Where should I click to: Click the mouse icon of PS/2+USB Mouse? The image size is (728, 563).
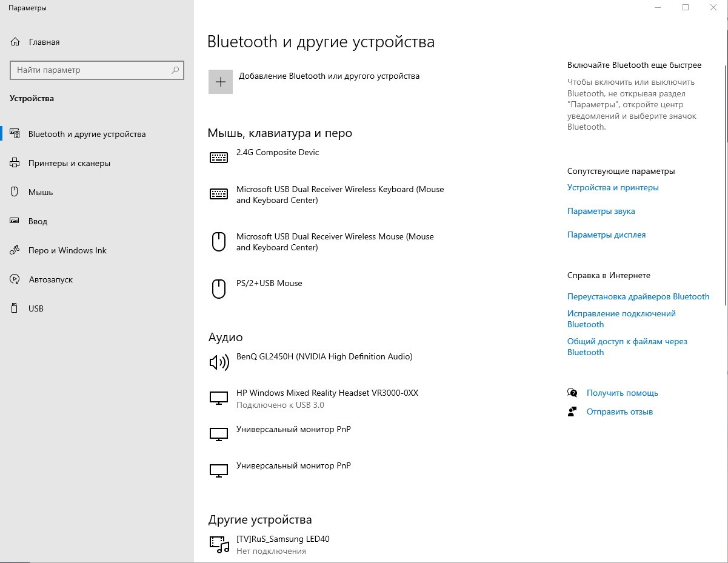tap(218, 288)
